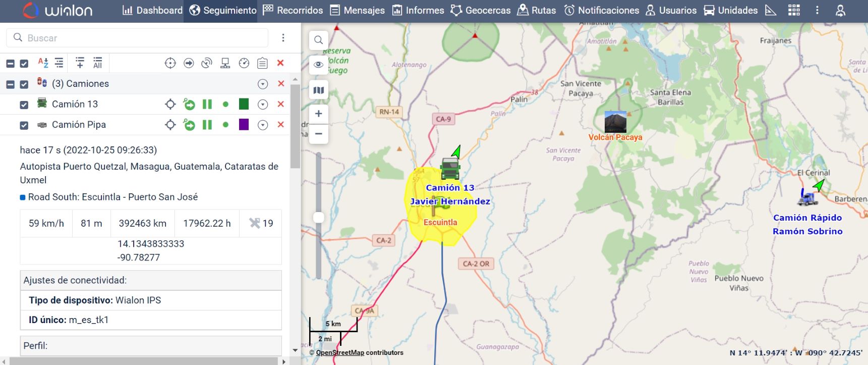868x365 pixels.
Task: Pause tracking for Camión Pipa
Action: pyautogui.click(x=207, y=125)
